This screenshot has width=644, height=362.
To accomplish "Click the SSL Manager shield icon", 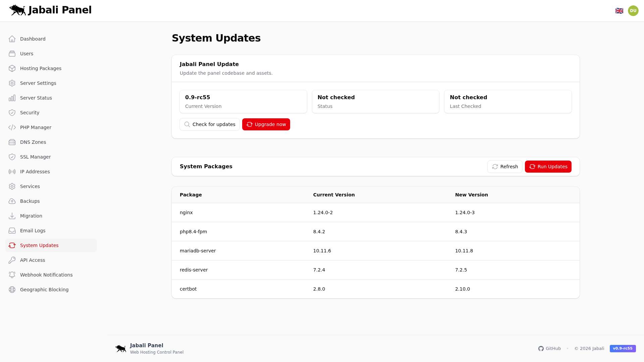I will [x=12, y=157].
